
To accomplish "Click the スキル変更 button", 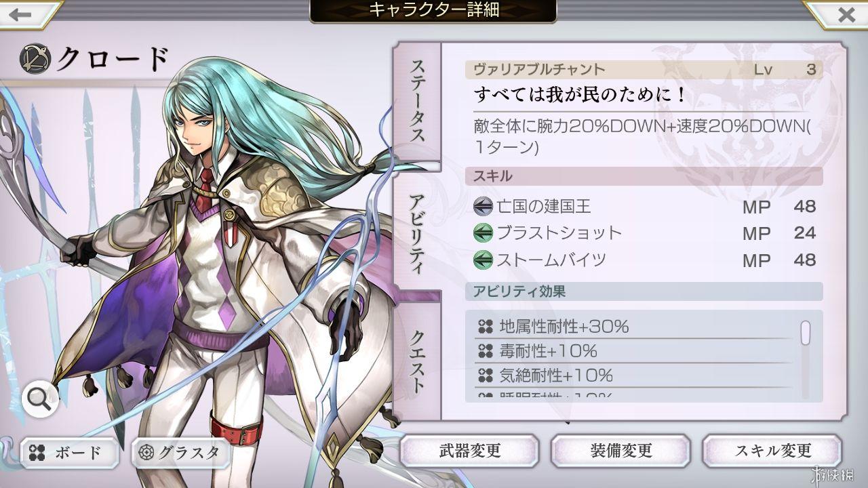I will (772, 451).
